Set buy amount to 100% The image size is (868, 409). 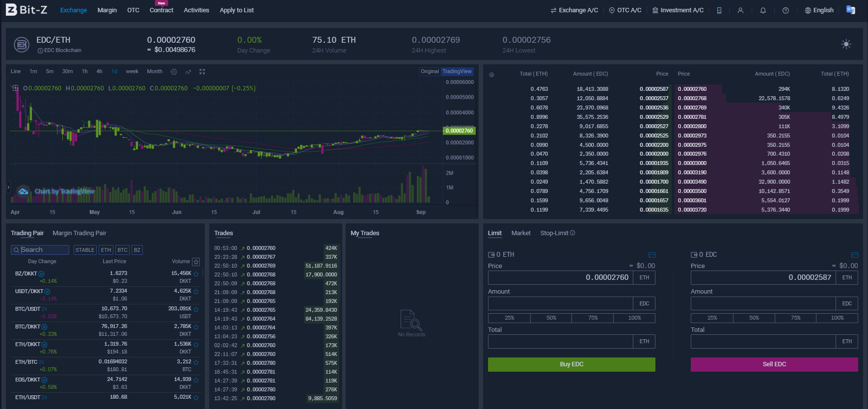(x=634, y=318)
